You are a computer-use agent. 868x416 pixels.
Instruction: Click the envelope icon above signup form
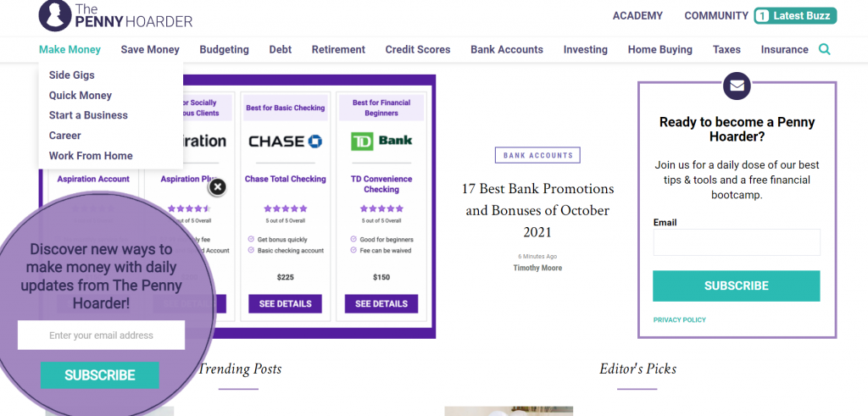[737, 86]
